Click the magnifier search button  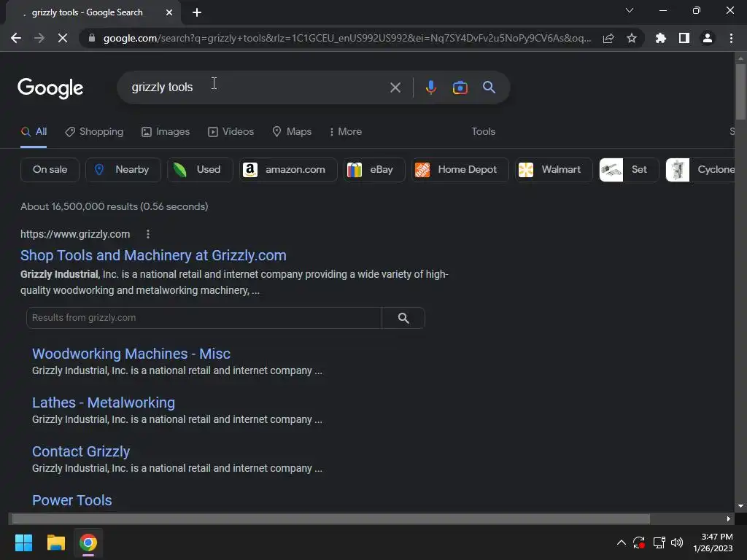tap(489, 87)
